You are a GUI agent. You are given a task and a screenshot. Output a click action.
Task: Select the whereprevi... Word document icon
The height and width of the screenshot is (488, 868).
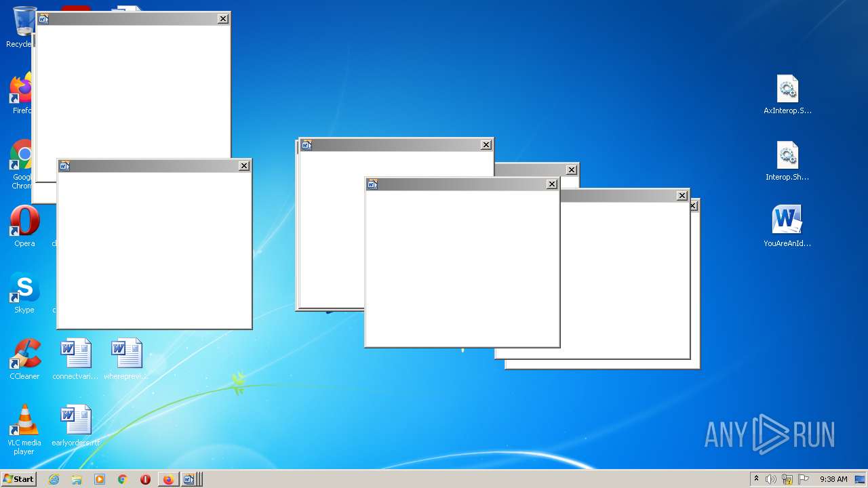coord(126,359)
